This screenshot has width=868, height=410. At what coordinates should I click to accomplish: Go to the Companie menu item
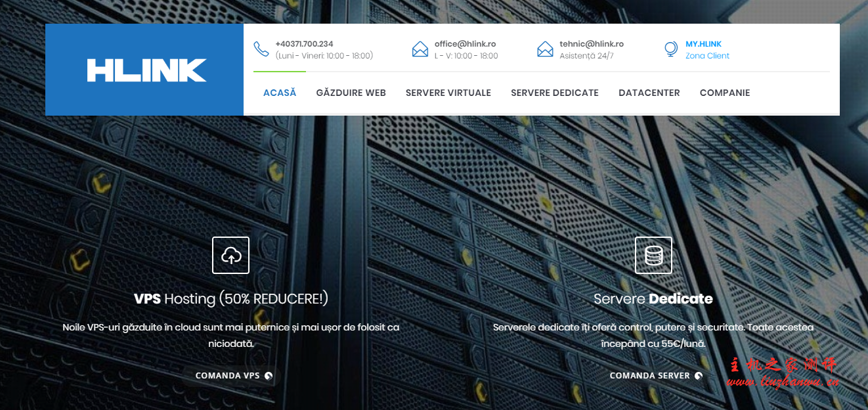coord(724,93)
